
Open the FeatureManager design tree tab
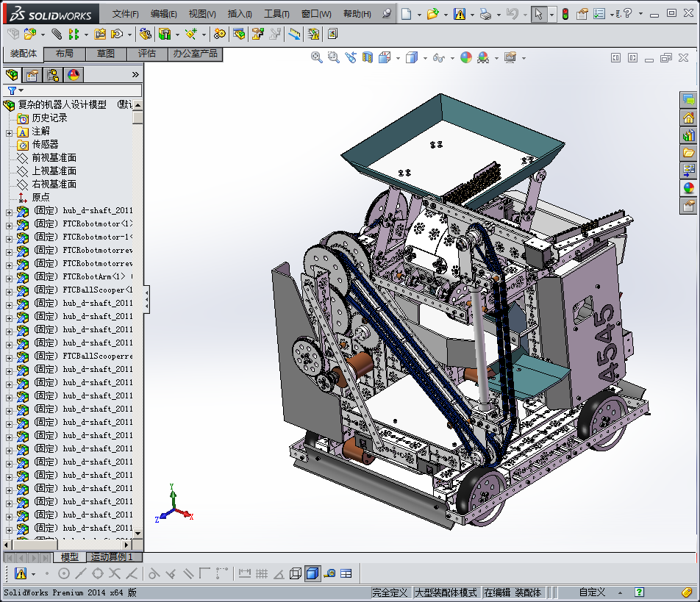12,74
